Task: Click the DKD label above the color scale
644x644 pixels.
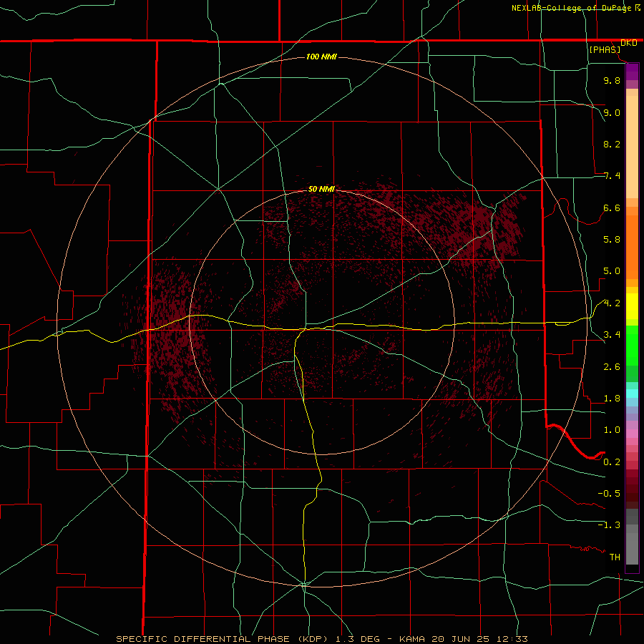Action: (629, 43)
